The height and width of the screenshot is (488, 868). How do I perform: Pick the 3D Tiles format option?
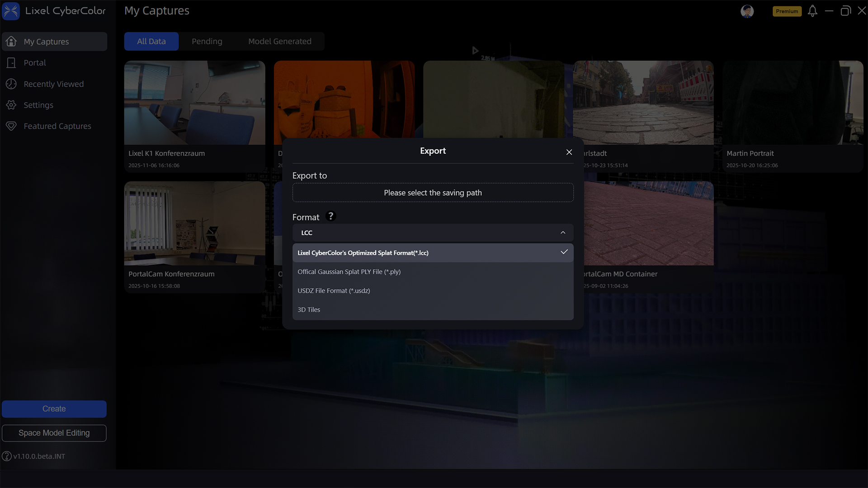(309, 310)
